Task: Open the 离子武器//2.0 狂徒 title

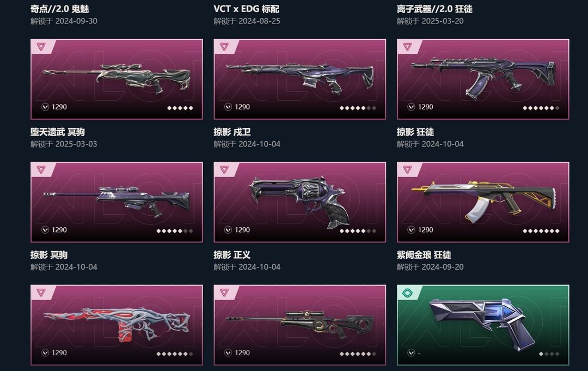Action: [434, 9]
